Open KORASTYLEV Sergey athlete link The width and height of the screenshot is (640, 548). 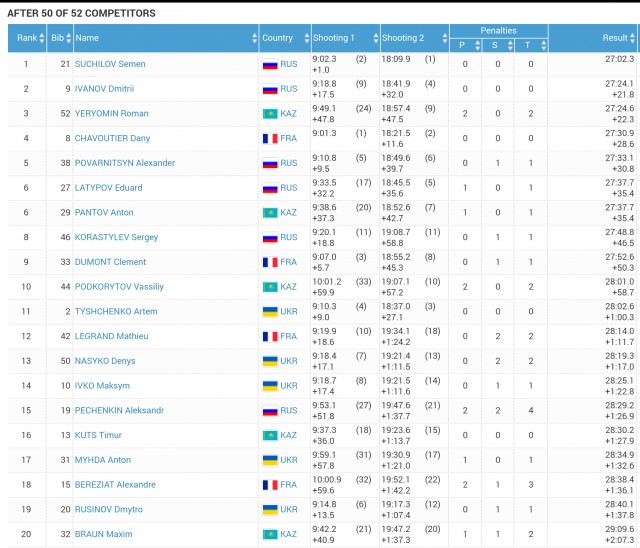coord(116,237)
